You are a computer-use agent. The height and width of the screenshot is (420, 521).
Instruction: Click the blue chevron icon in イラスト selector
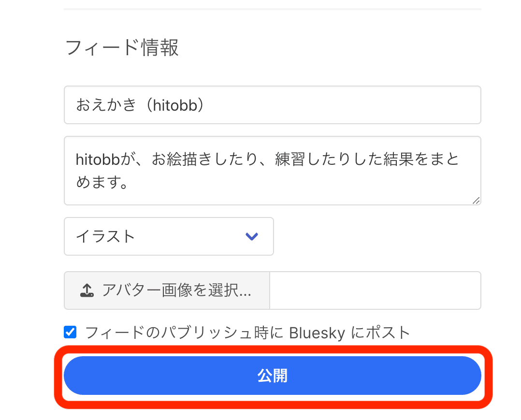[x=251, y=236]
